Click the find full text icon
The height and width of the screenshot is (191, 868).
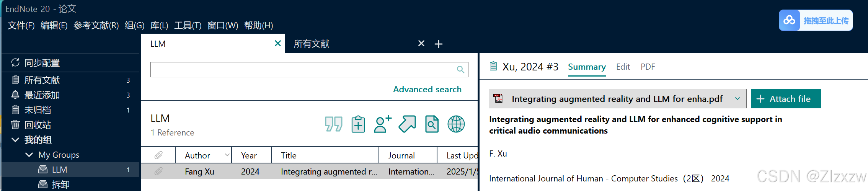coord(432,124)
